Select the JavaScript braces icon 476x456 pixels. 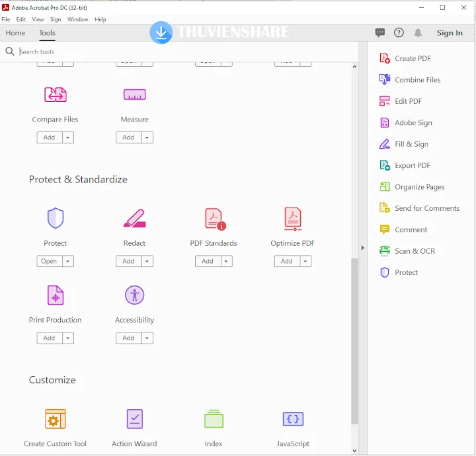[x=293, y=419]
